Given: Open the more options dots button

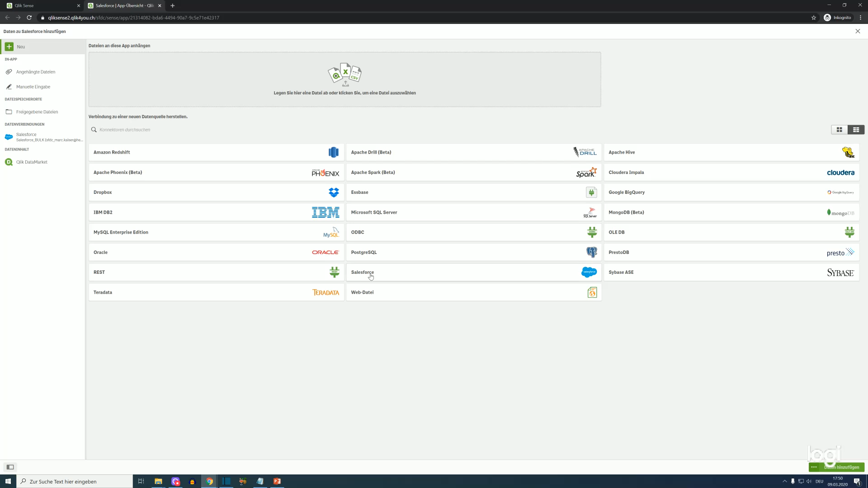Looking at the screenshot, I should coord(814,467).
